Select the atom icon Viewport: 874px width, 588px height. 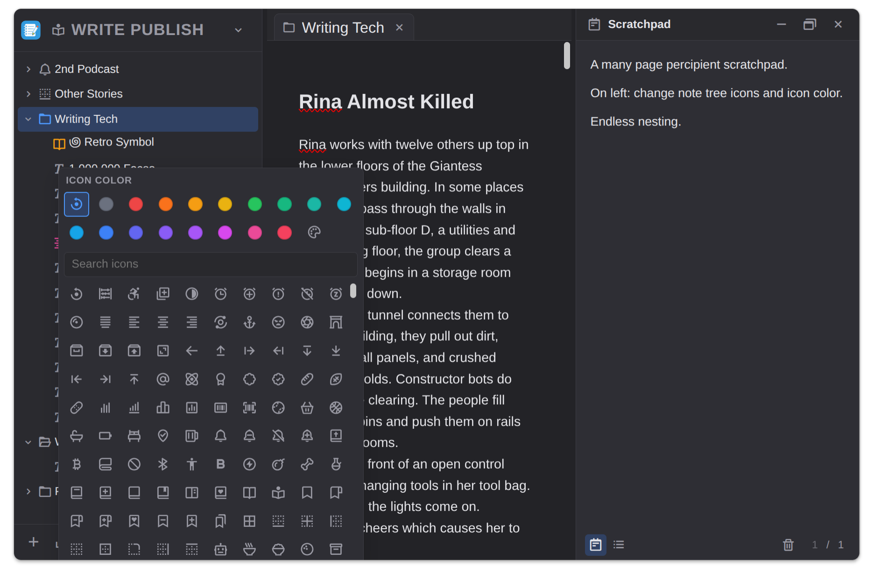(x=192, y=379)
